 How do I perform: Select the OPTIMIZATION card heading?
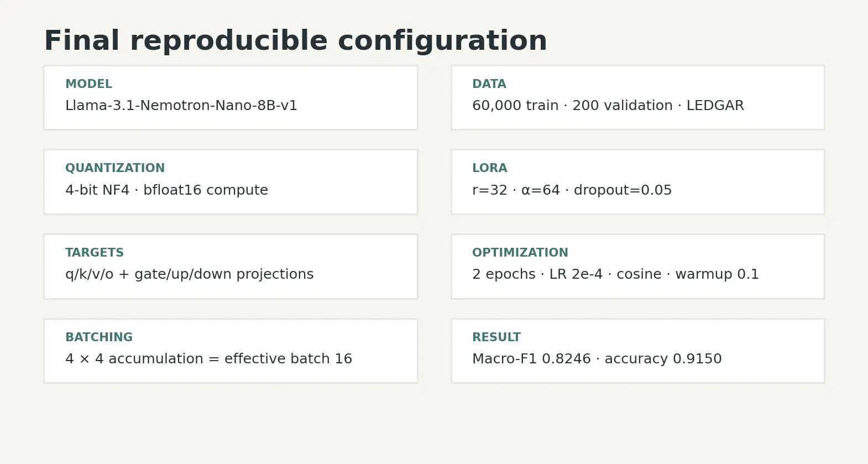coord(520,253)
